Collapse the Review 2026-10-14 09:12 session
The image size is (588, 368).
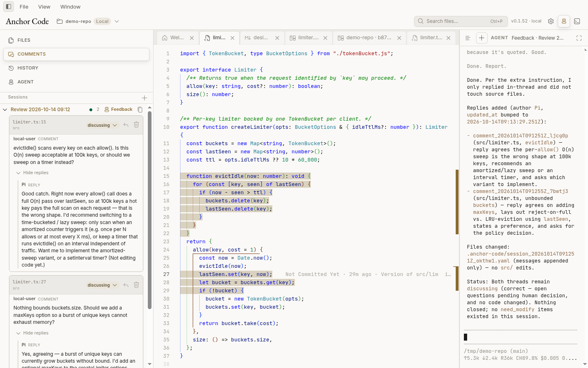click(x=5, y=110)
